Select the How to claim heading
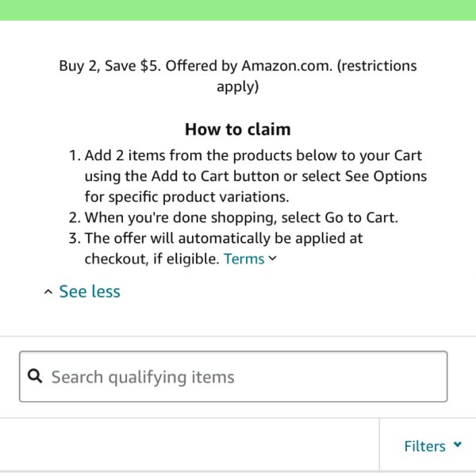 [238, 129]
